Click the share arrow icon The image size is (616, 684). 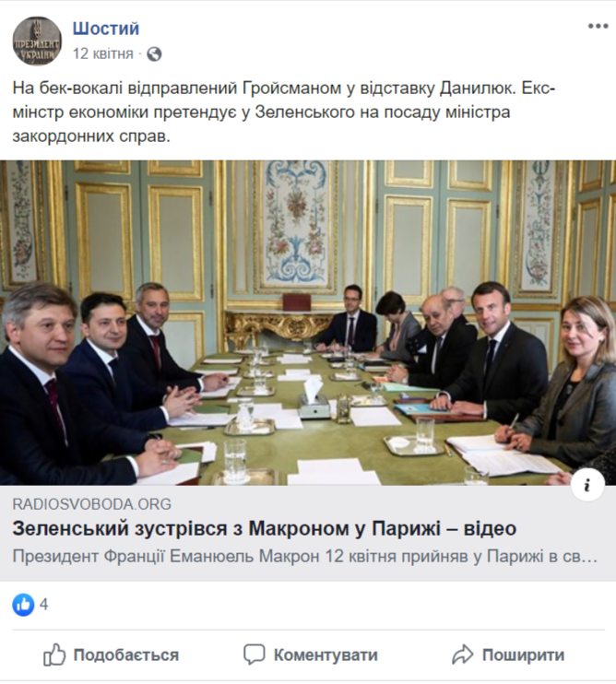(x=462, y=655)
